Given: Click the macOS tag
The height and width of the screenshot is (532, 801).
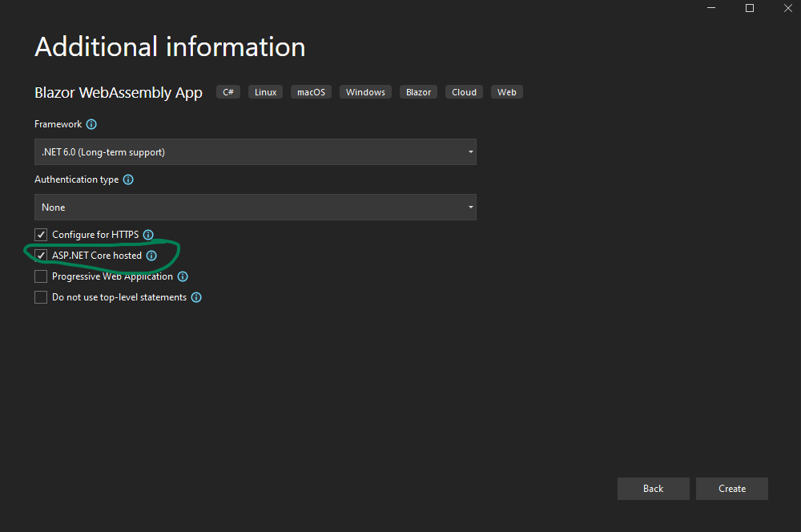Looking at the screenshot, I should click(311, 92).
